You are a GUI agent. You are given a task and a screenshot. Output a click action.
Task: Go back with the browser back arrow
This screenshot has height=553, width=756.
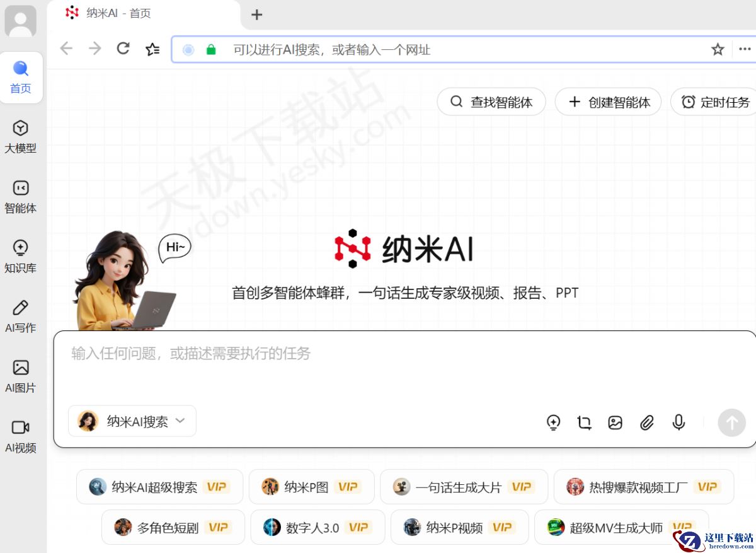[x=66, y=49]
